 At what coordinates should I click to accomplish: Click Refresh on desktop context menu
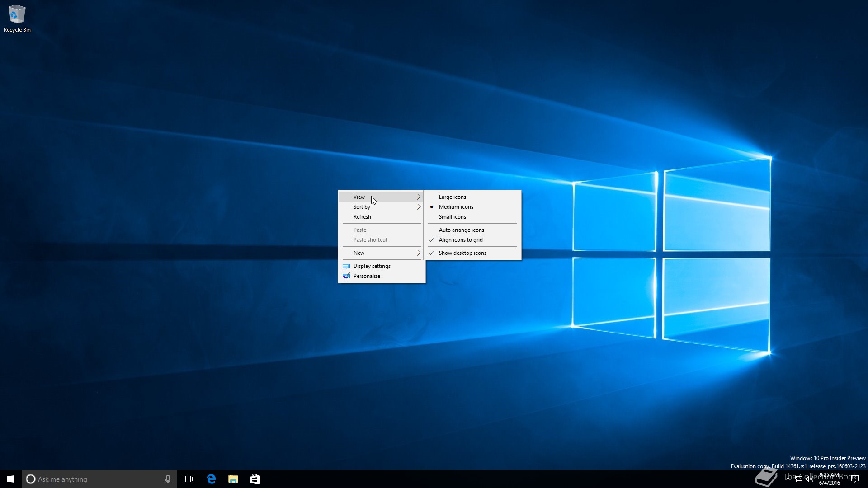point(362,216)
